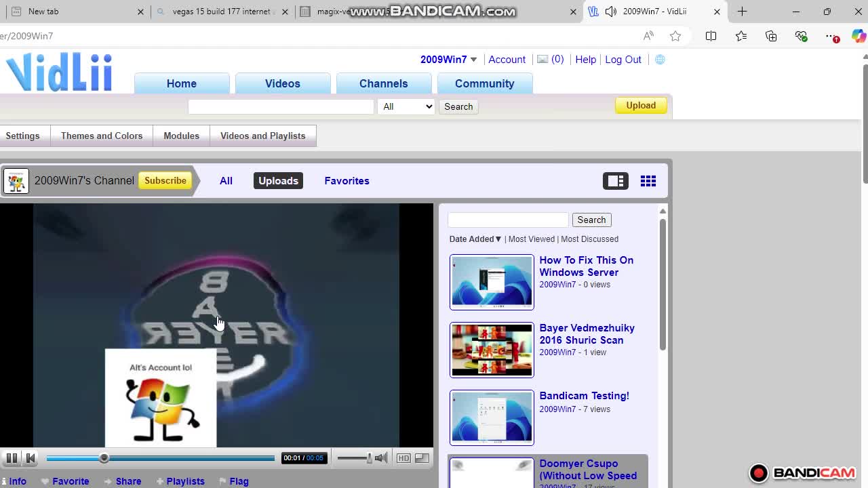This screenshot has width=868, height=488.
Task: Switch player to theater mode icon
Action: [421, 457]
